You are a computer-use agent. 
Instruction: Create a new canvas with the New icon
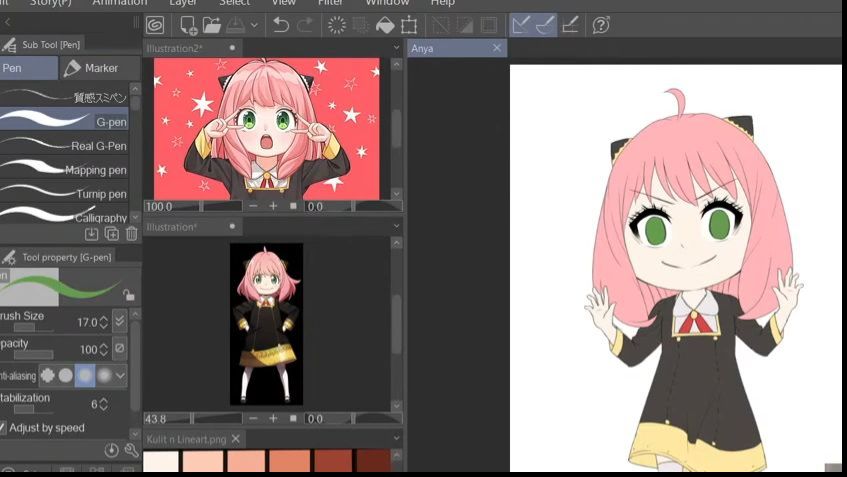tap(188, 25)
